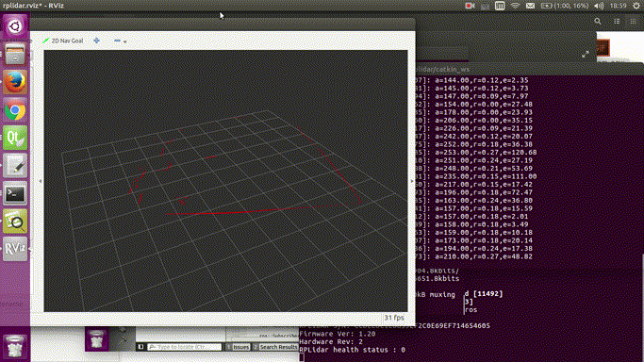Open Qt Creator from the launcher
The height and width of the screenshot is (362, 644).
pyautogui.click(x=15, y=138)
